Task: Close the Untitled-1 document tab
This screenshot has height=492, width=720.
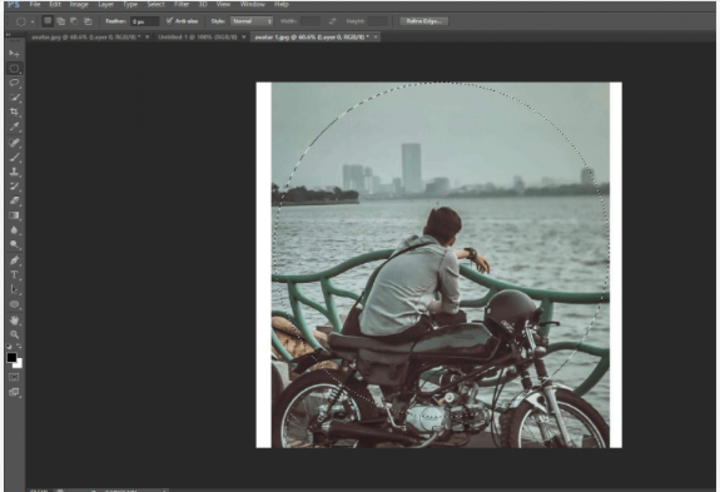Action: 244,37
